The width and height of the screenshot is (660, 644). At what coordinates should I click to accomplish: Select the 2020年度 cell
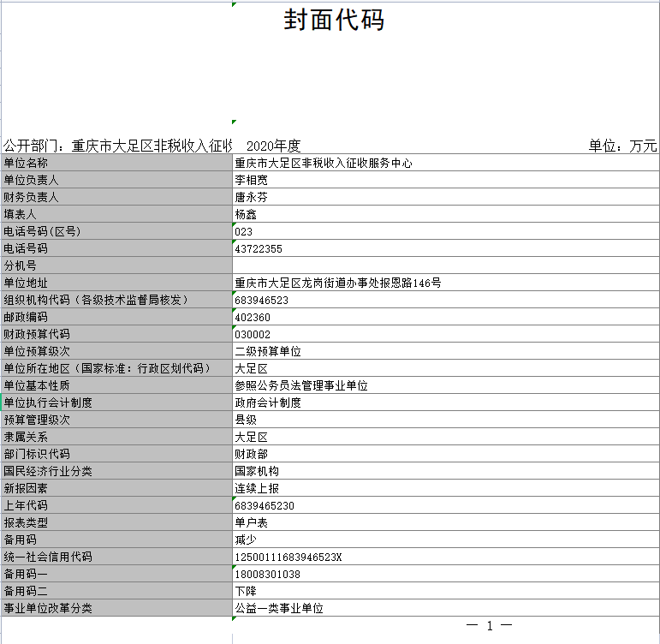(273, 146)
